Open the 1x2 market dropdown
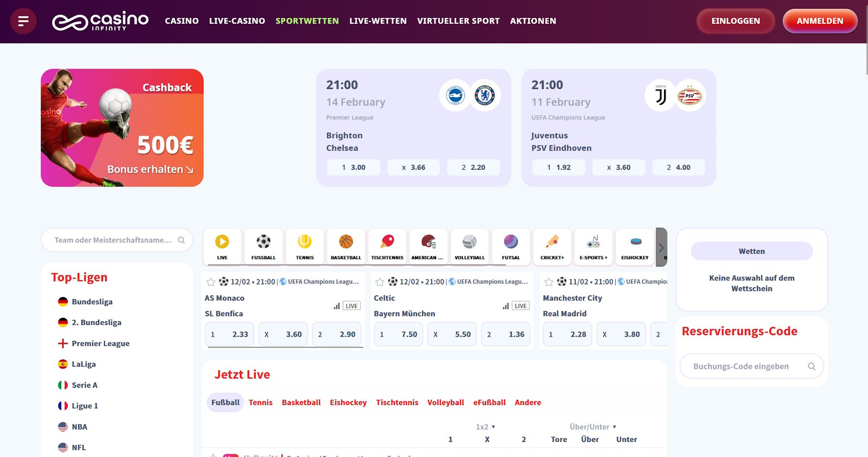 pyautogui.click(x=486, y=427)
